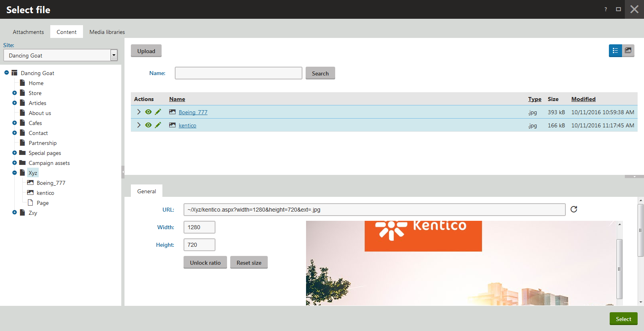
Task: Open the Boeing_777 file link
Action: click(193, 112)
